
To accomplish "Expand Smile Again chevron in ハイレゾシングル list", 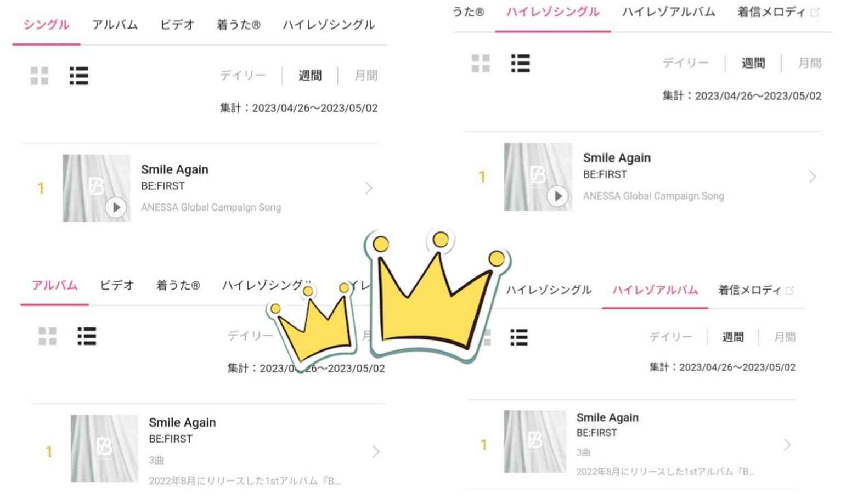I will pyautogui.click(x=812, y=177).
